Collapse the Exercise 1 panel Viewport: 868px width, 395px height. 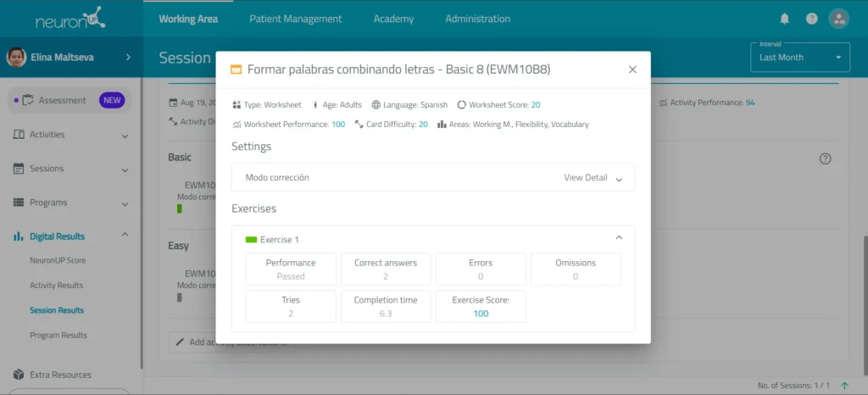[x=619, y=237]
